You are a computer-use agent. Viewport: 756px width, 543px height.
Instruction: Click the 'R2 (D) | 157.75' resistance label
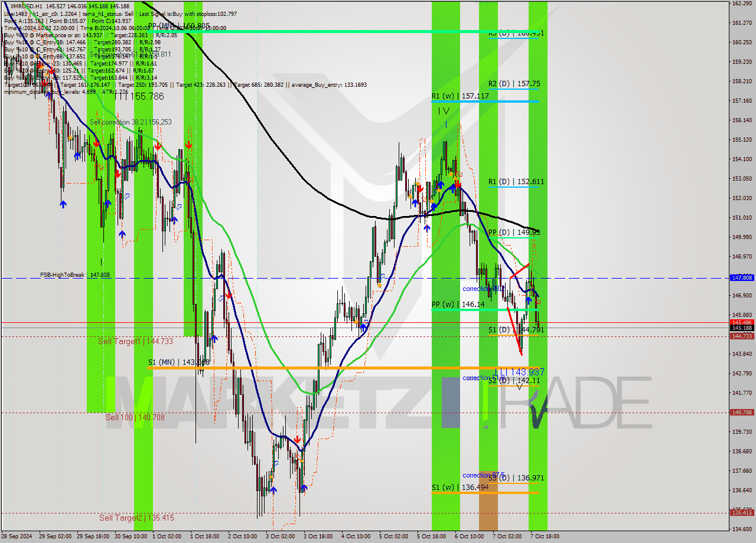pos(514,84)
